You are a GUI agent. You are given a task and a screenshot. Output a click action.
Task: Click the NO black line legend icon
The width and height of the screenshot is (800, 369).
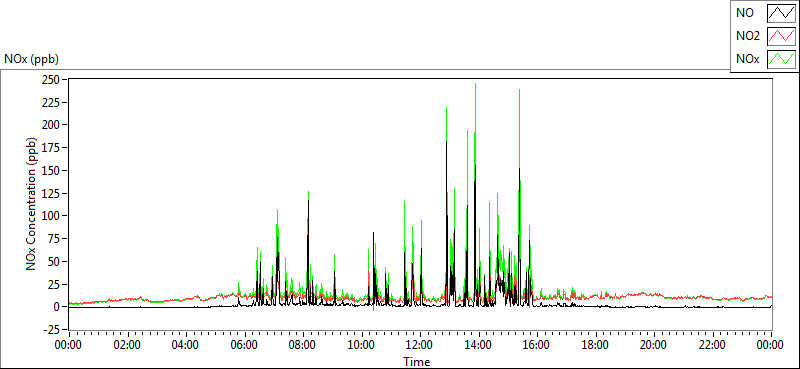coord(781,13)
